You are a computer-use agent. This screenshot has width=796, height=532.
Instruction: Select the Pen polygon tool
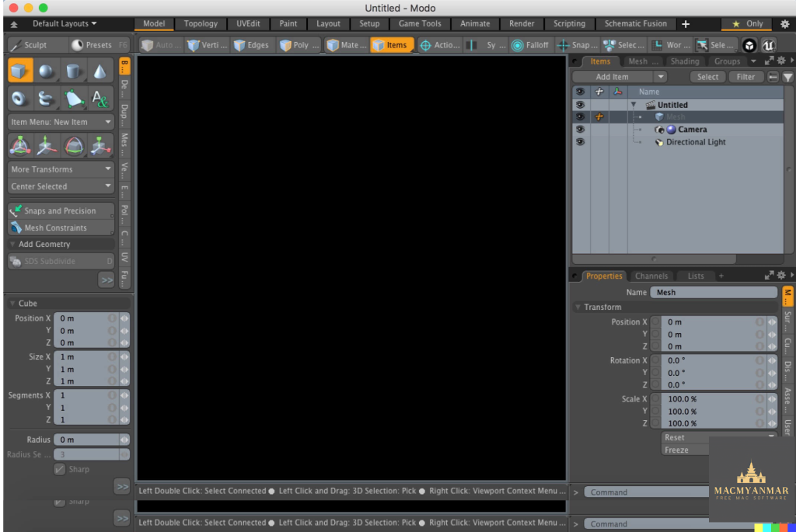point(73,98)
